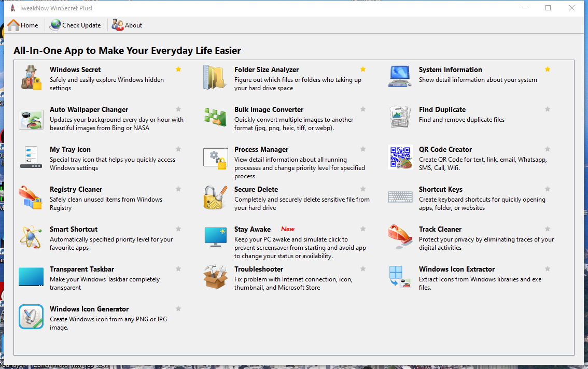The image size is (588, 369).
Task: Open the QR Code Creator icon
Action: [x=400, y=157]
